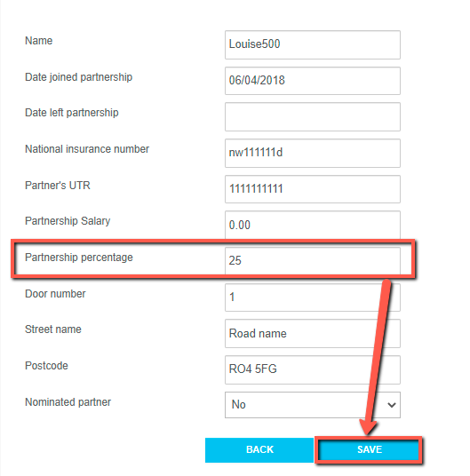Click the Partner's UTR label
The width and height of the screenshot is (470, 476).
coord(58,186)
